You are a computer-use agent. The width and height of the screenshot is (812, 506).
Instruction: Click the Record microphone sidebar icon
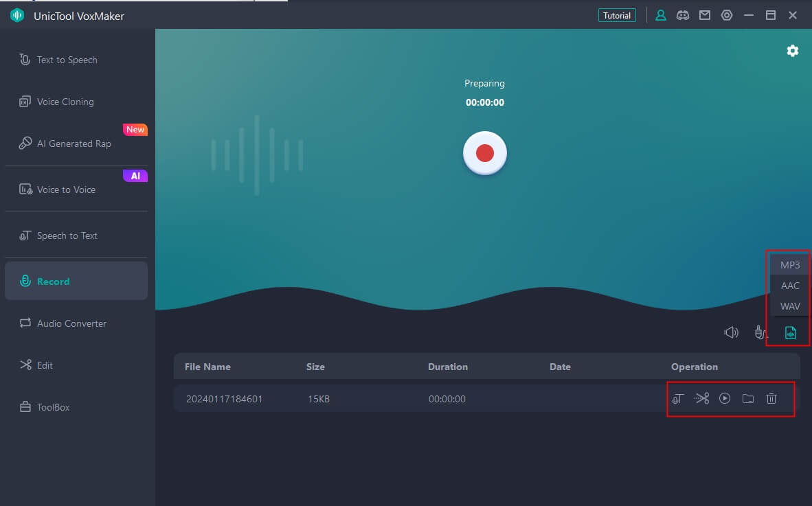click(x=25, y=281)
